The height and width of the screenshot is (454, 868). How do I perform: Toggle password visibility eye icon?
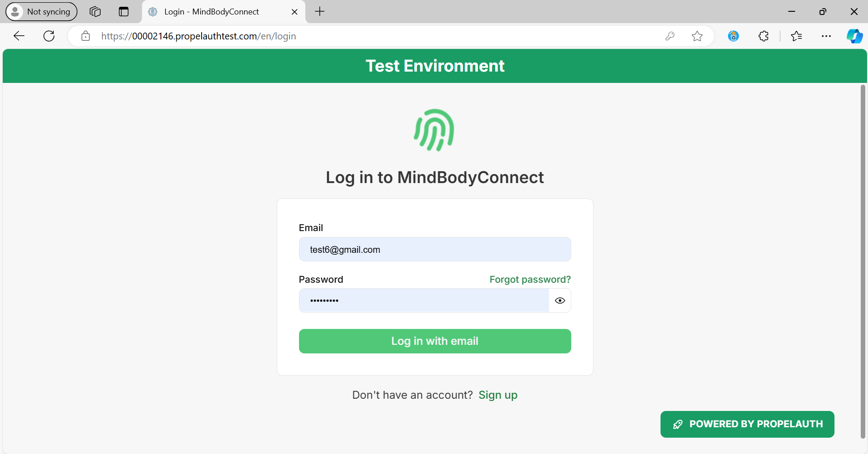pos(560,300)
